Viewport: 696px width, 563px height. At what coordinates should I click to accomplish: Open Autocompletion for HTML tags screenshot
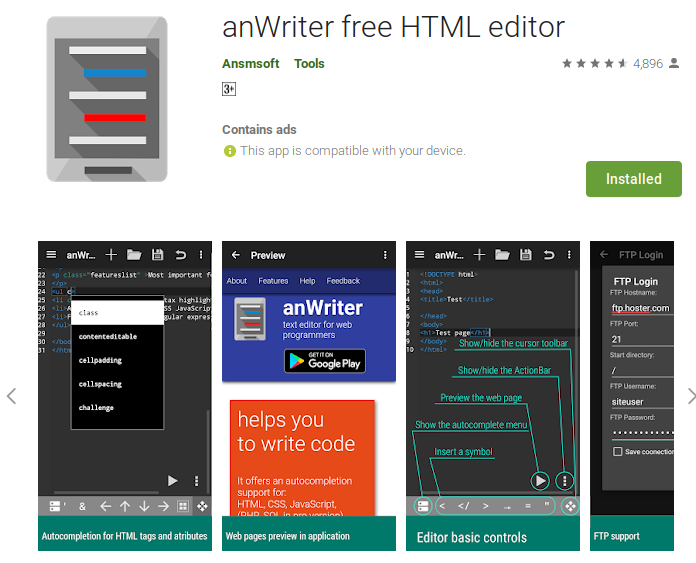point(125,396)
